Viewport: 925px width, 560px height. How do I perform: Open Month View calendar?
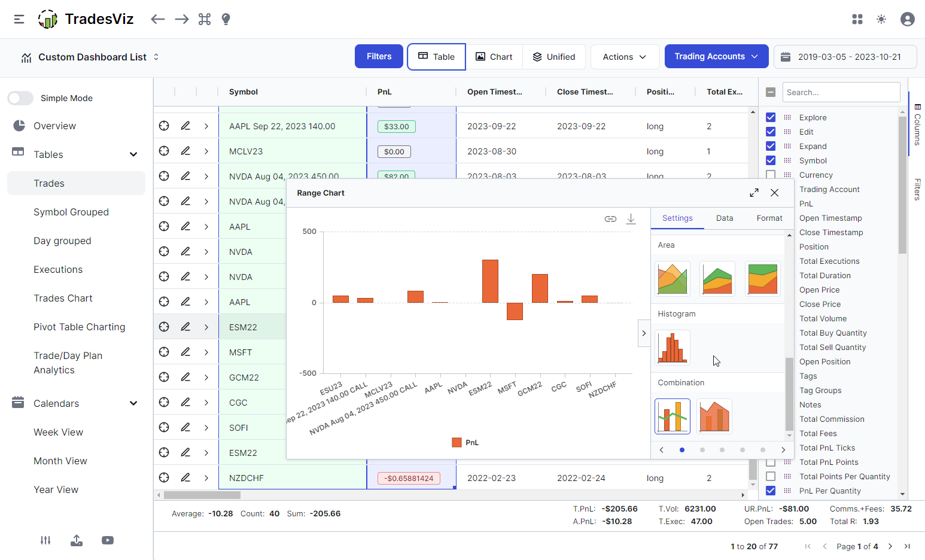(60, 461)
